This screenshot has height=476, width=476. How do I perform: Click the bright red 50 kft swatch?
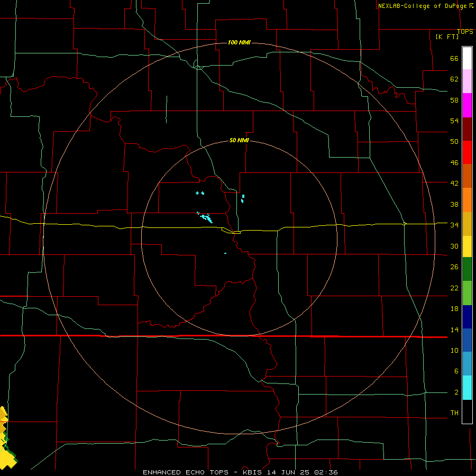pyautogui.click(x=467, y=152)
